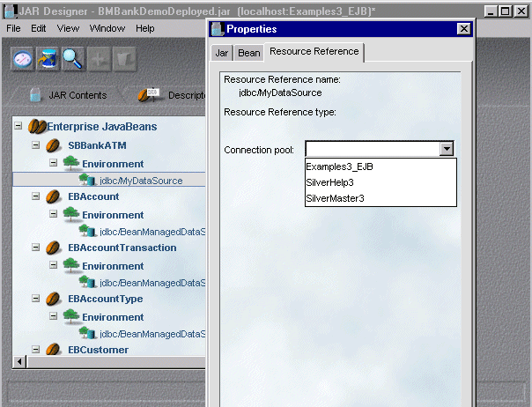Select the jdbc/MyDataSource tree item
This screenshot has height=407, width=532.
tap(141, 181)
